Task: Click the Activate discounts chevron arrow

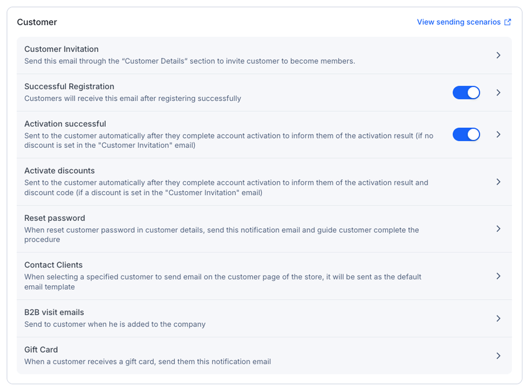Action: point(498,182)
